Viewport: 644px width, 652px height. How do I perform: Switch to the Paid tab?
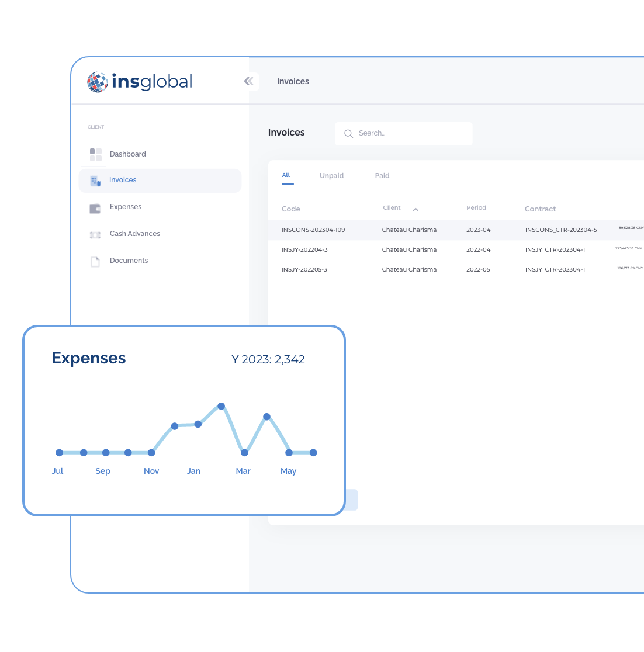382,176
